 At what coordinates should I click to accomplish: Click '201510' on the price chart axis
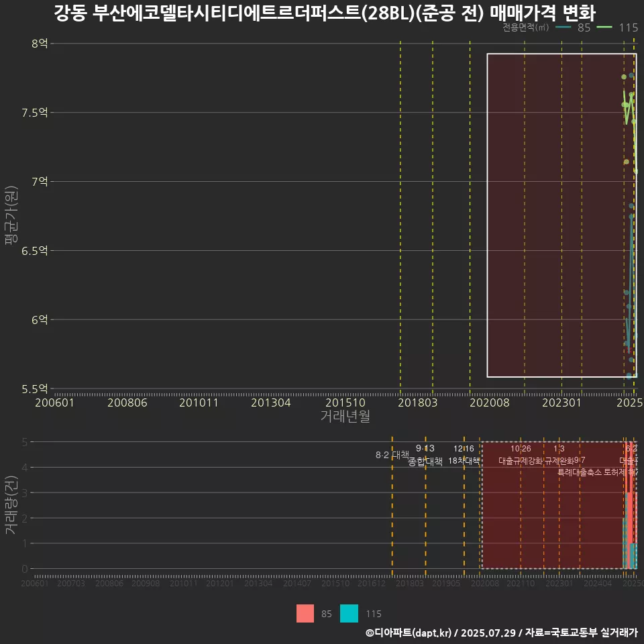coord(345,402)
